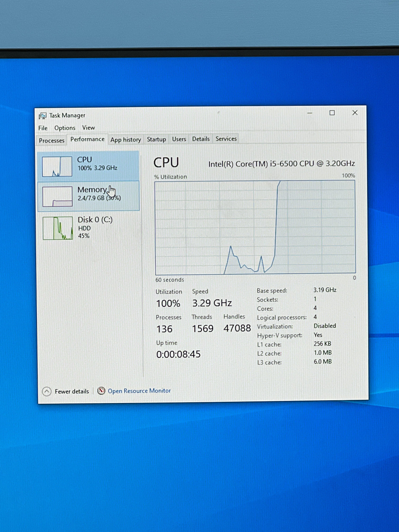Select the Memory entry label
The width and height of the screenshot is (399, 532).
92,189
